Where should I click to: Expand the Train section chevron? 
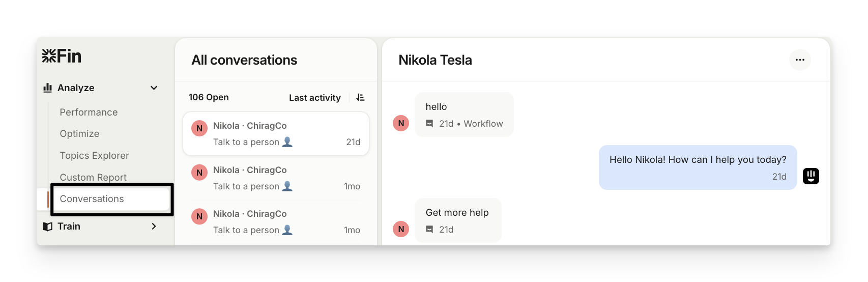click(x=154, y=227)
